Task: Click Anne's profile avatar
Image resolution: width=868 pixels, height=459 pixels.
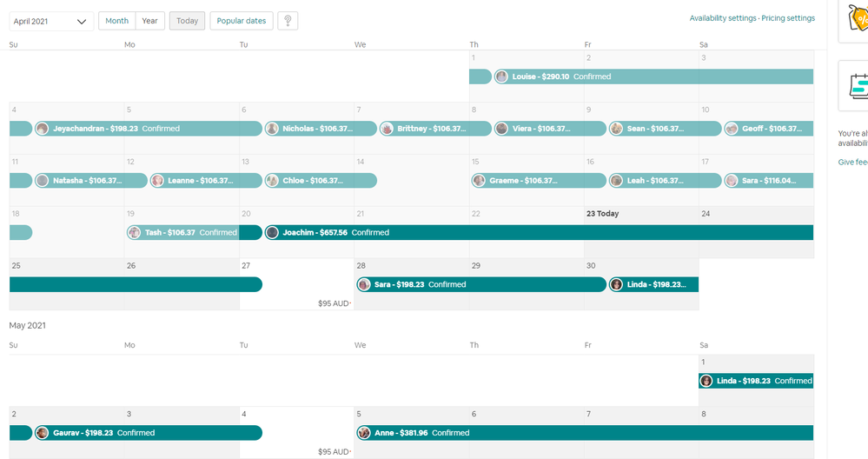Action: pos(364,433)
